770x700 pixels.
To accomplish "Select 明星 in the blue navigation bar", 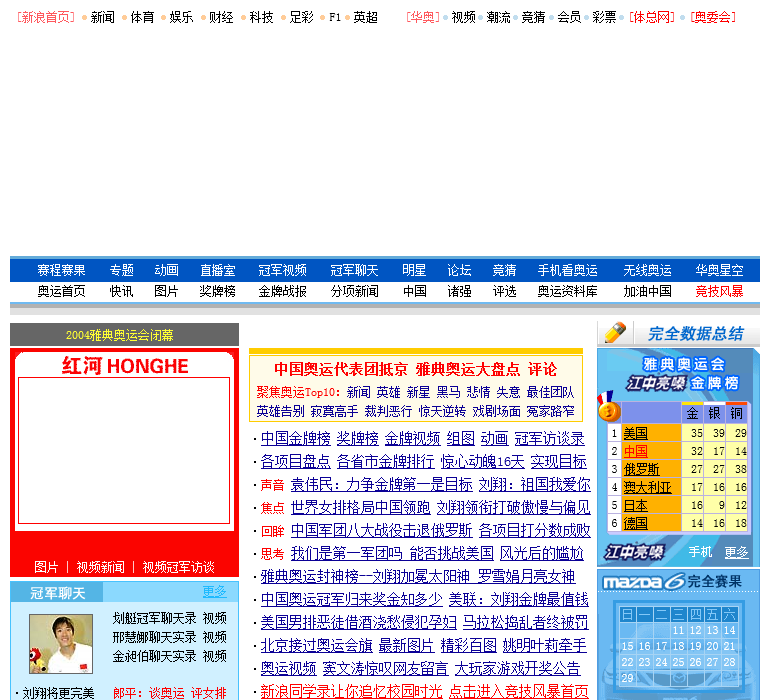I will click(x=414, y=270).
